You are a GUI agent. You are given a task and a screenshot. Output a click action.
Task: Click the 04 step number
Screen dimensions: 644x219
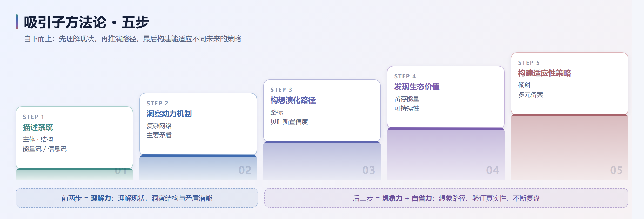point(493,170)
